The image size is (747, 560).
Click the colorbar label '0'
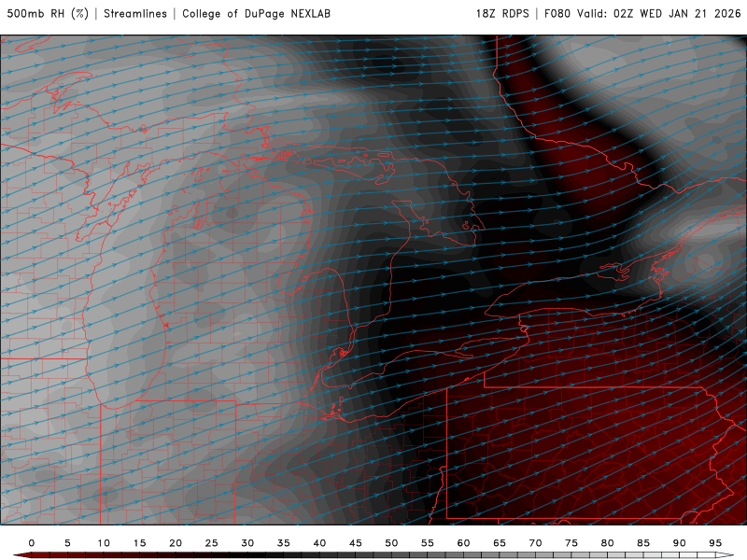[32, 543]
